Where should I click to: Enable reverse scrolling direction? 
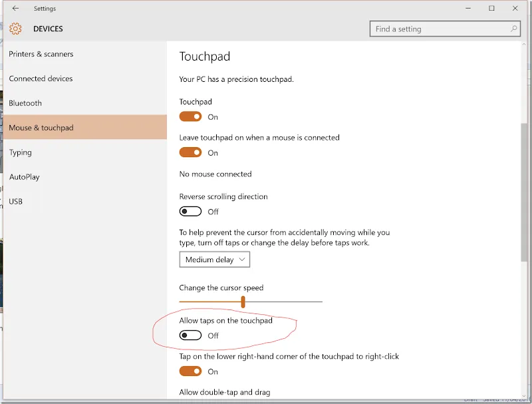coord(190,211)
